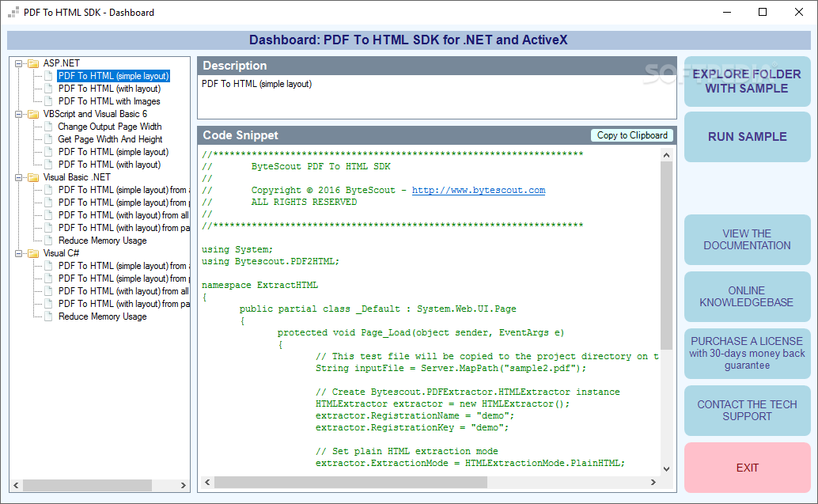Select the ASP.NET folder label

coord(62,63)
